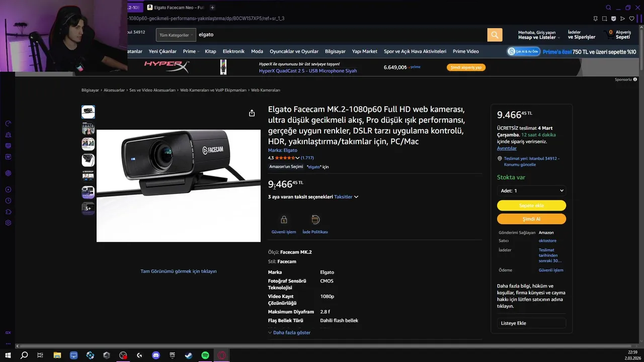The width and height of the screenshot is (644, 362).
Task: Open Spotify from the taskbar
Action: point(205,355)
